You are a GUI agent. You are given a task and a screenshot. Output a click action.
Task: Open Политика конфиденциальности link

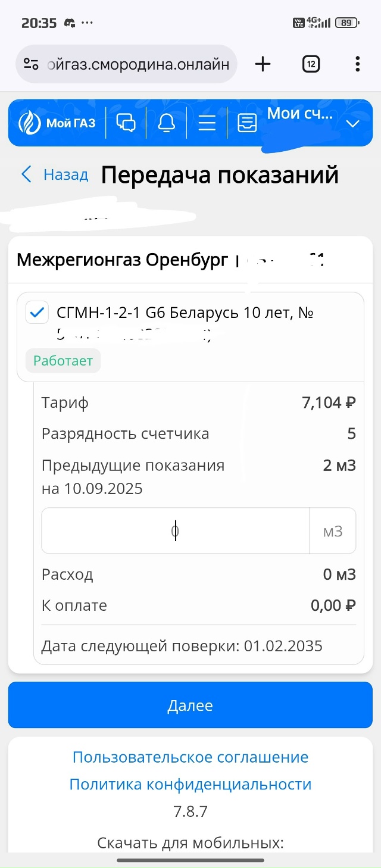190,784
